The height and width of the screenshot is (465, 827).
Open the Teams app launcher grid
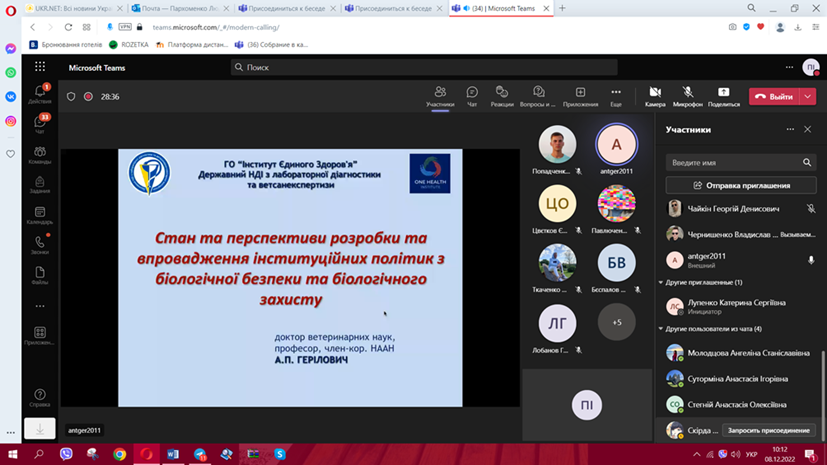pyautogui.click(x=40, y=67)
